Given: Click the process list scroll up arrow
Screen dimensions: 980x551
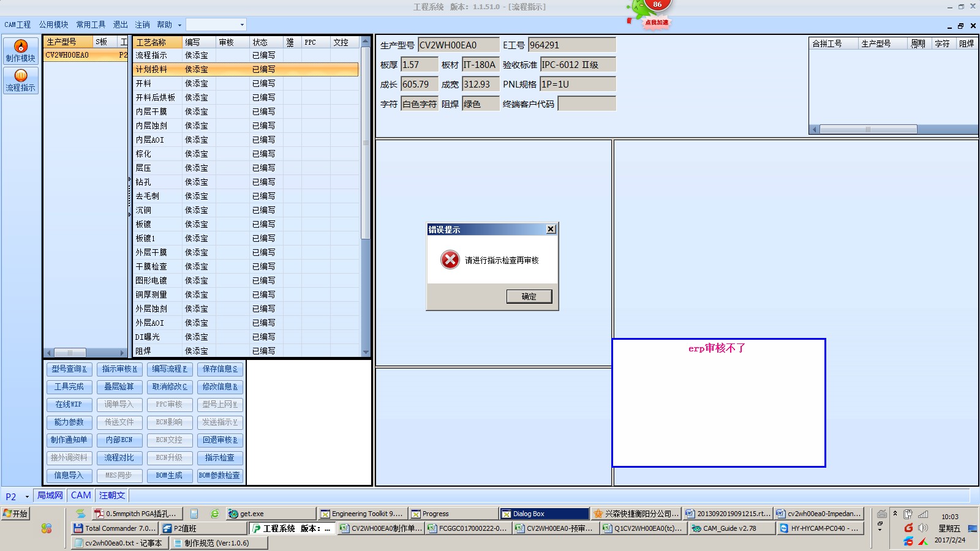Looking at the screenshot, I should click(366, 42).
